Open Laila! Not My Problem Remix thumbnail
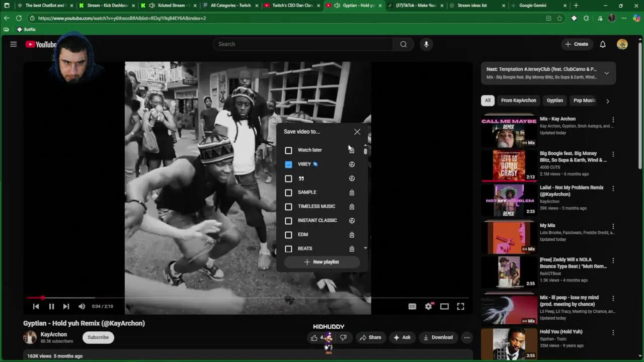 pyautogui.click(x=509, y=201)
